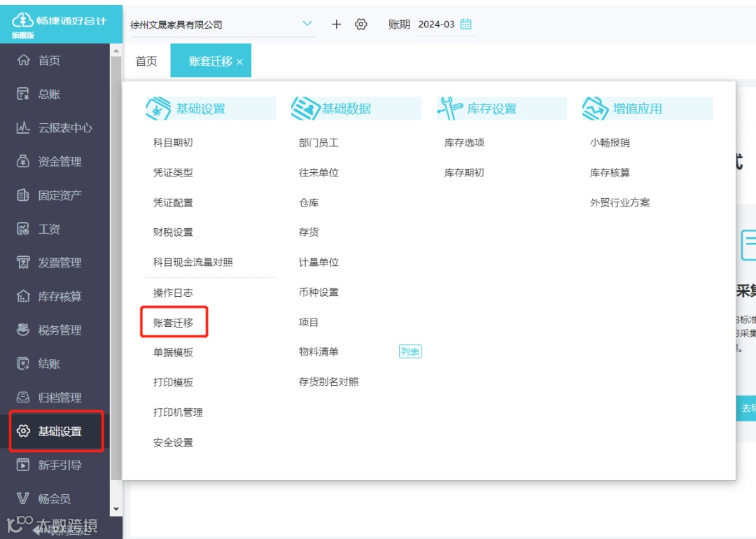Click the 列表 button beside 物料清单
The width and height of the screenshot is (756, 539).
[410, 352]
